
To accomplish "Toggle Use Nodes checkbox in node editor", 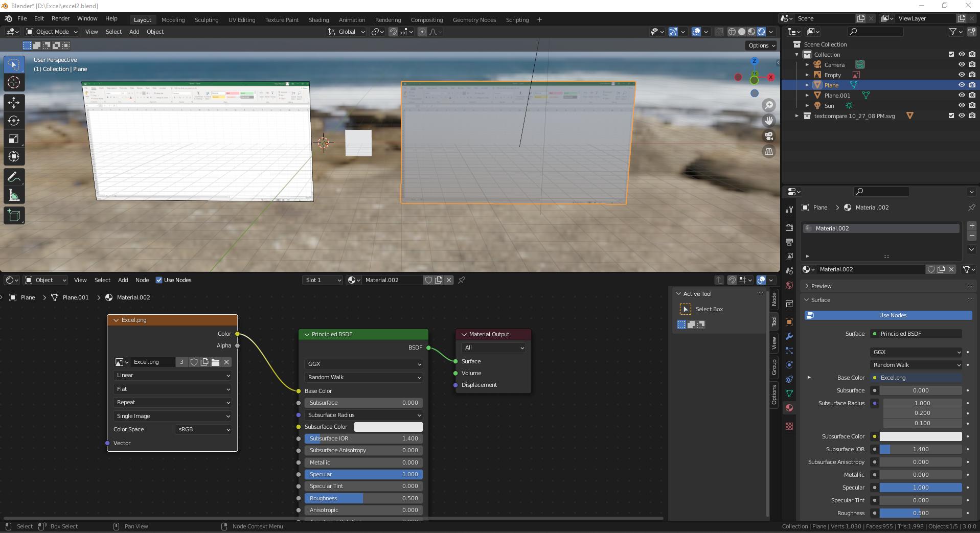I will (x=159, y=280).
